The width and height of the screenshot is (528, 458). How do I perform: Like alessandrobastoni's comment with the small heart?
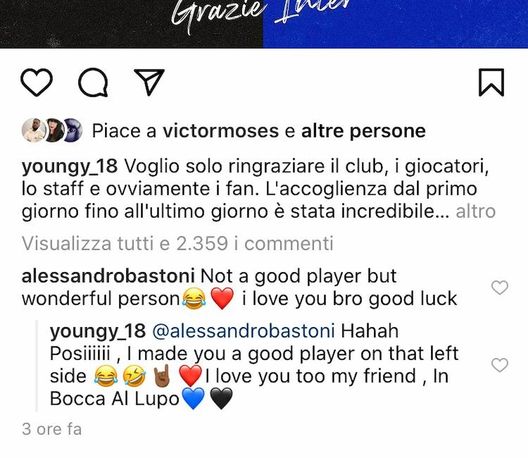[500, 288]
